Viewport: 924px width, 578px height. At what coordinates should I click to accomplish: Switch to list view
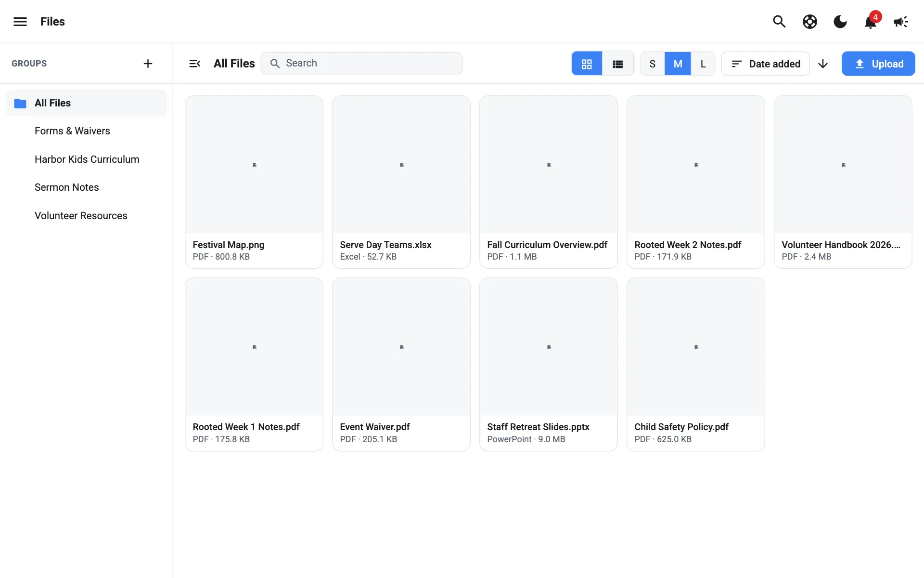[618, 64]
